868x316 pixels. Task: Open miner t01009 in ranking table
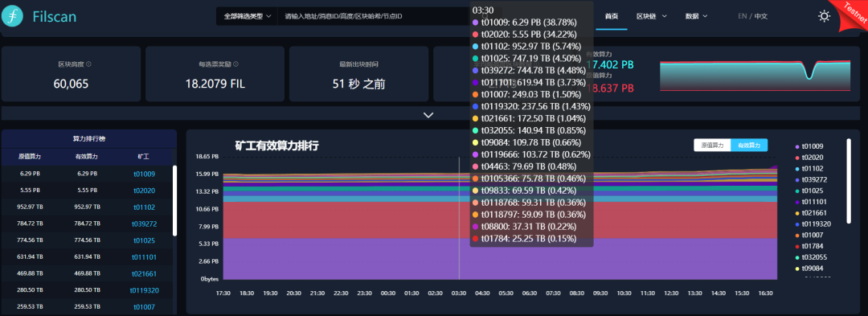pyautogui.click(x=144, y=174)
